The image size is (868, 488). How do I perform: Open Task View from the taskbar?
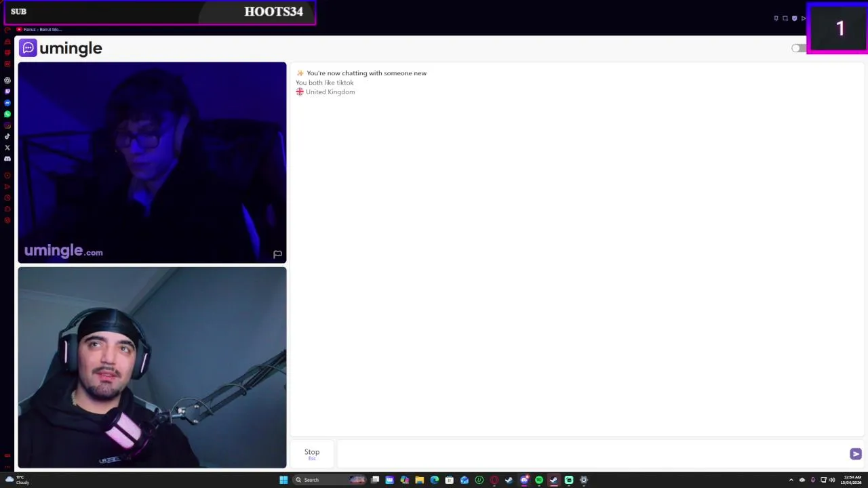(375, 480)
